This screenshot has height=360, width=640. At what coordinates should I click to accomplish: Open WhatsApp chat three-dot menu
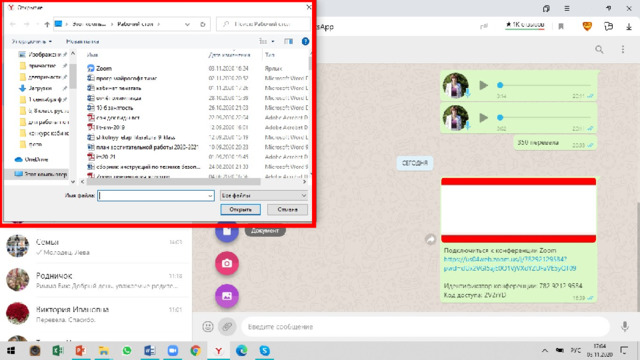coord(623,49)
